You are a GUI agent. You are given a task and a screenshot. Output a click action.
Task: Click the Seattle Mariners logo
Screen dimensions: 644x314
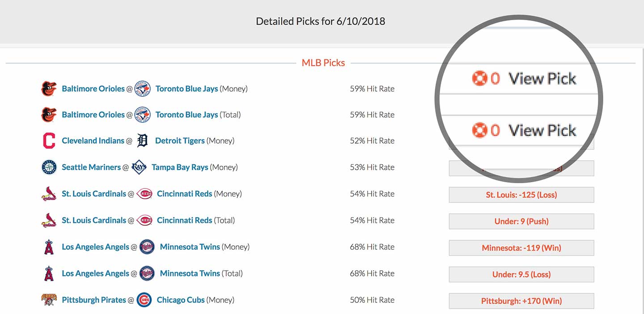(x=49, y=167)
